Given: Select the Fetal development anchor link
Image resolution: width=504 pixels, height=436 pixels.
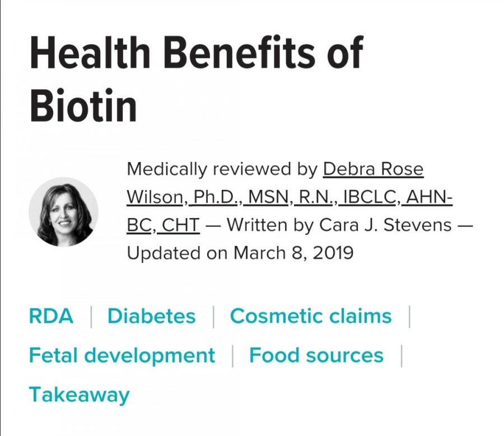Looking at the screenshot, I should pyautogui.click(x=122, y=355).
